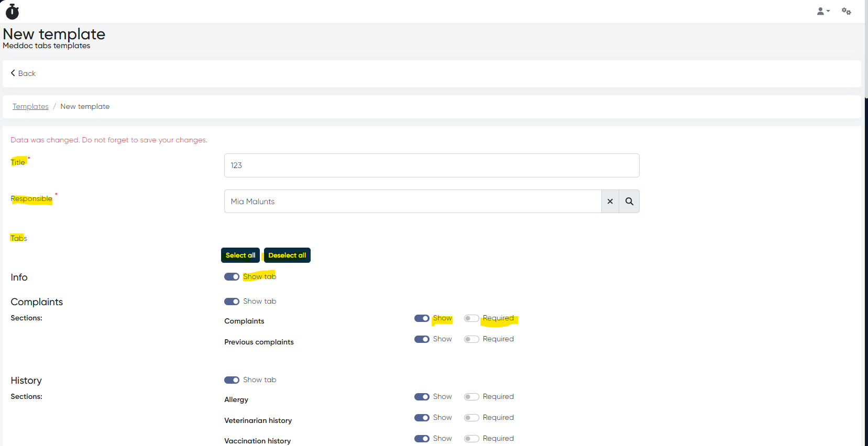Open the user account dropdown menu
This screenshot has height=446, width=868.
[x=823, y=11]
